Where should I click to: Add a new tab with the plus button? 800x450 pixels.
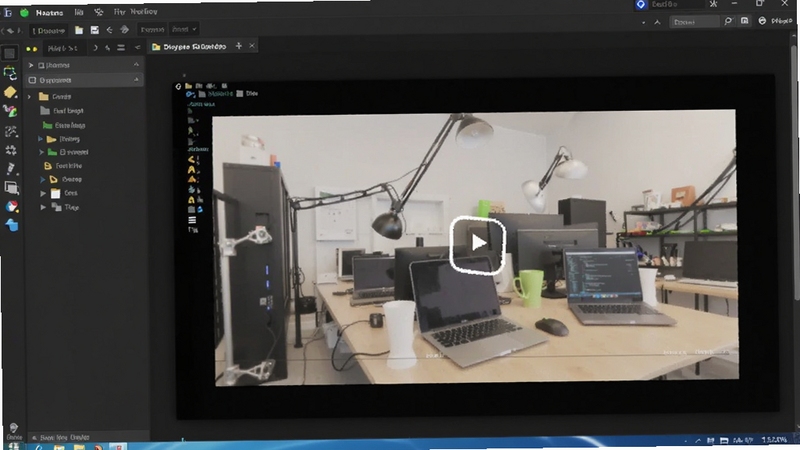[238, 46]
